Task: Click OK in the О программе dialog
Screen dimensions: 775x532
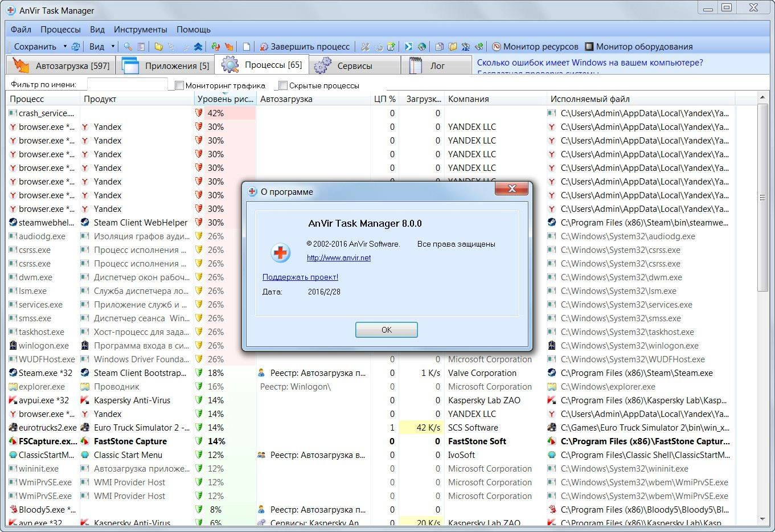Action: 387,330
